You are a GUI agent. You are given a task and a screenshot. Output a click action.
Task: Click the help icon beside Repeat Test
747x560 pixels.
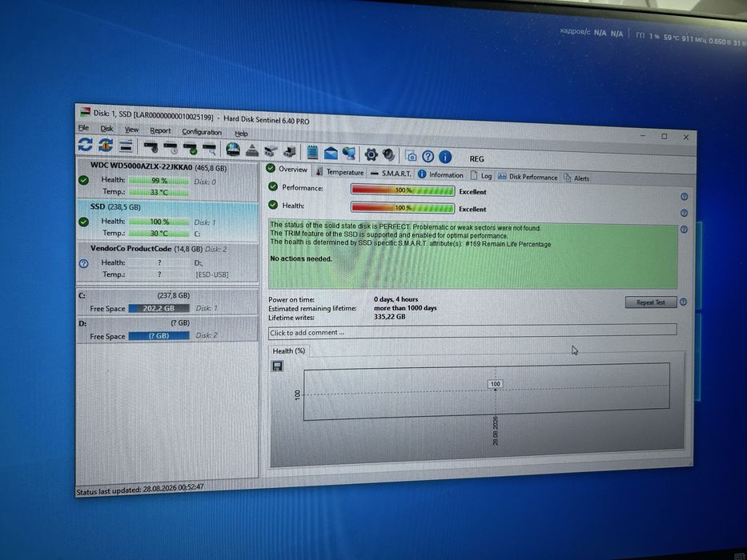tap(683, 302)
